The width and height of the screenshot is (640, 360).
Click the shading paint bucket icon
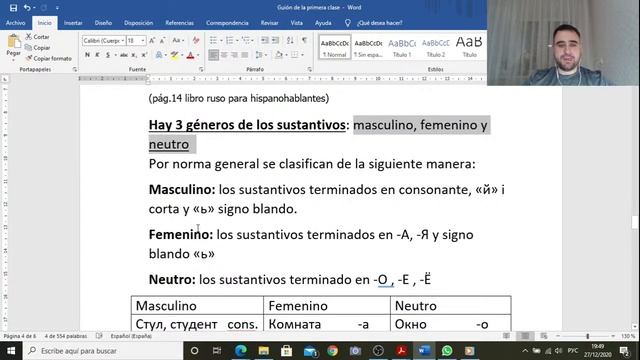pos(279,55)
